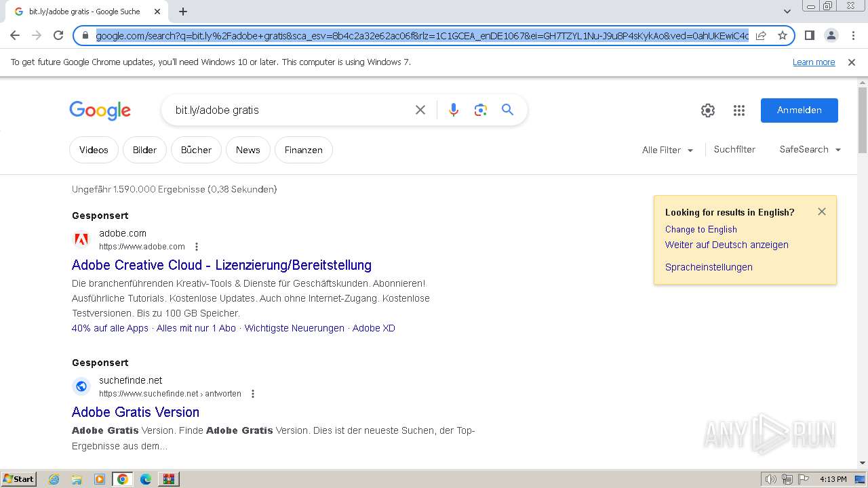Screen dimensions: 868x488
Task: Submit the search with the magnifier icon
Action: (x=507, y=110)
